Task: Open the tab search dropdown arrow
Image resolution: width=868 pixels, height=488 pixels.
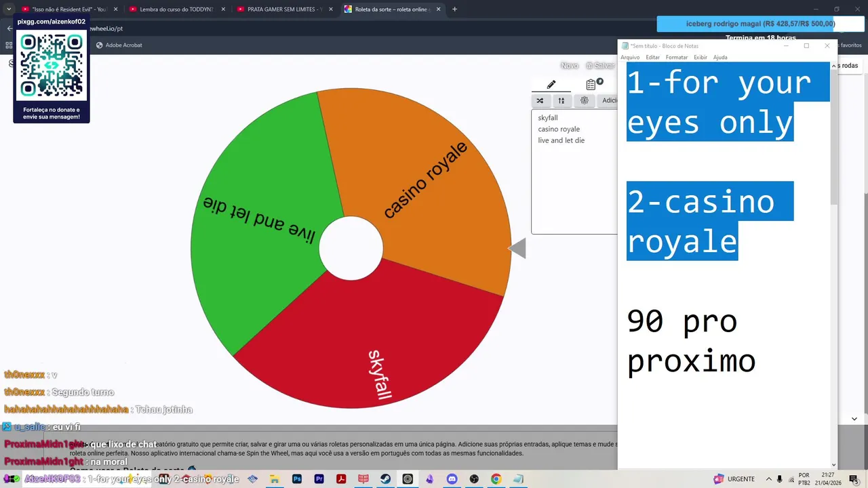Action: point(9,9)
